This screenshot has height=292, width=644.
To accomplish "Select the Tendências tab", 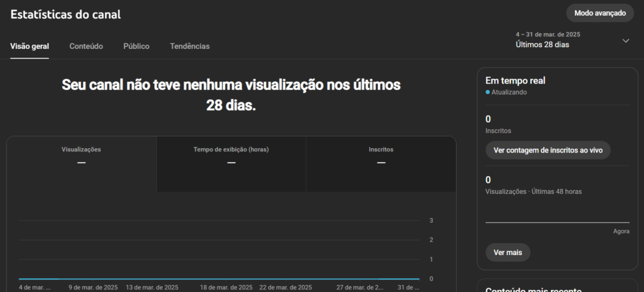I will (190, 46).
